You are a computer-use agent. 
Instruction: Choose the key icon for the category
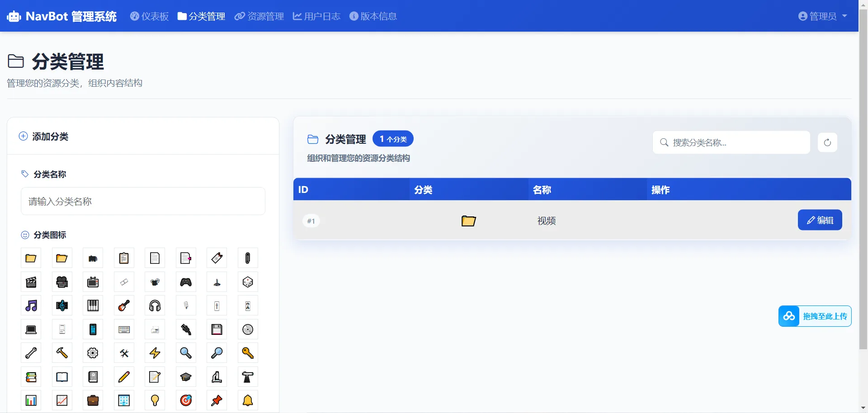click(x=247, y=353)
